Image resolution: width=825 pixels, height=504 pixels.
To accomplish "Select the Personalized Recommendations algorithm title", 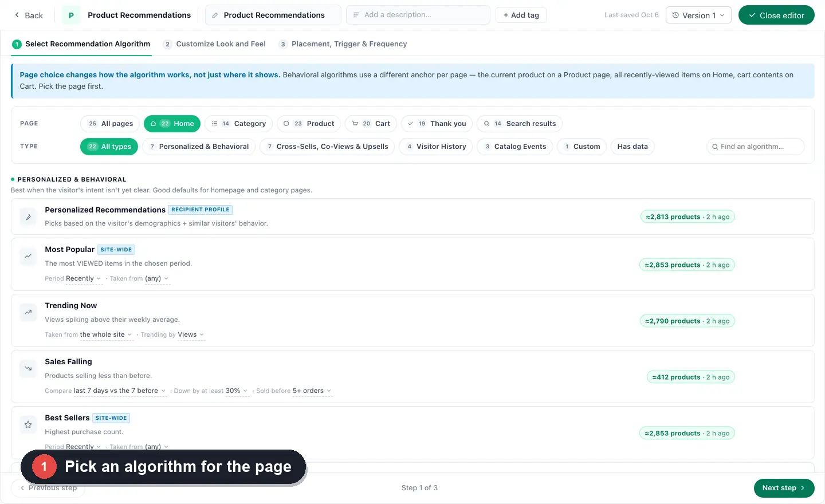I will 105,210.
